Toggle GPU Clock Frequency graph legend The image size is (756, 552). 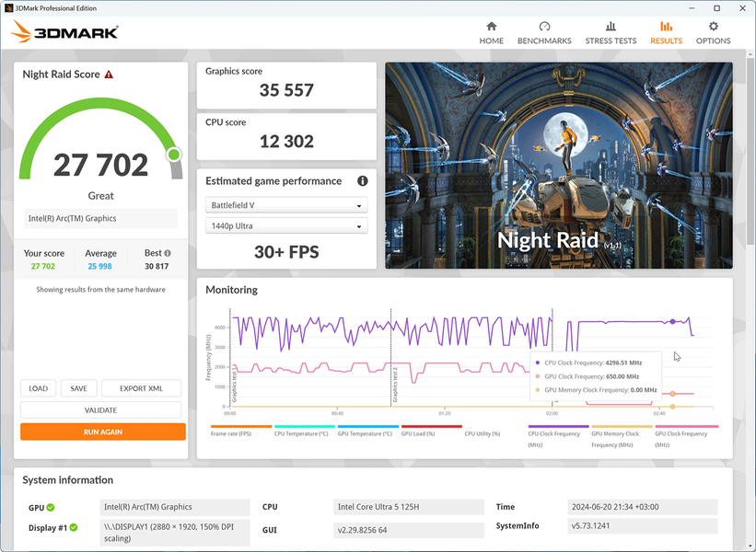(x=687, y=436)
